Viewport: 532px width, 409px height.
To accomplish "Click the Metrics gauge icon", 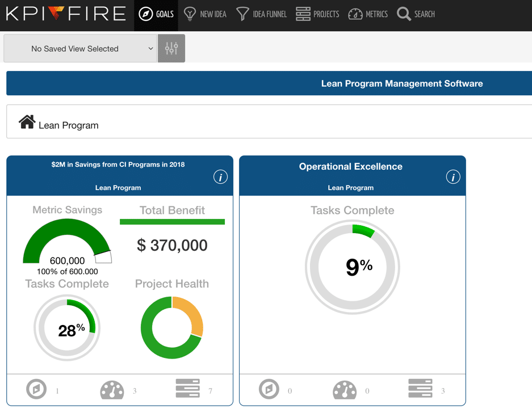I will point(355,14).
